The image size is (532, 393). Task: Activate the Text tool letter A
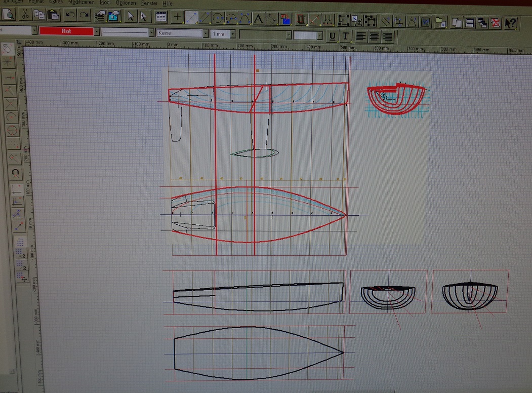258,19
